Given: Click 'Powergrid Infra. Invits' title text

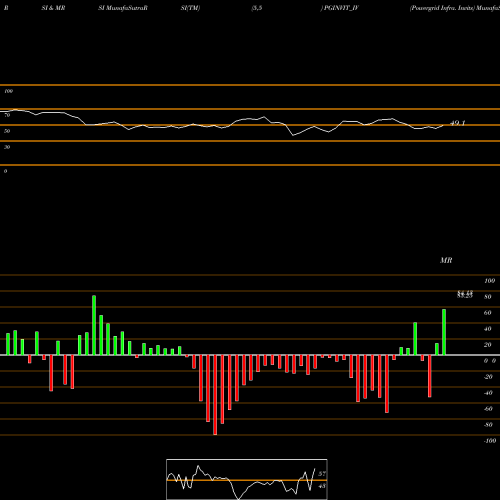Looking at the screenshot, I should point(443,8).
